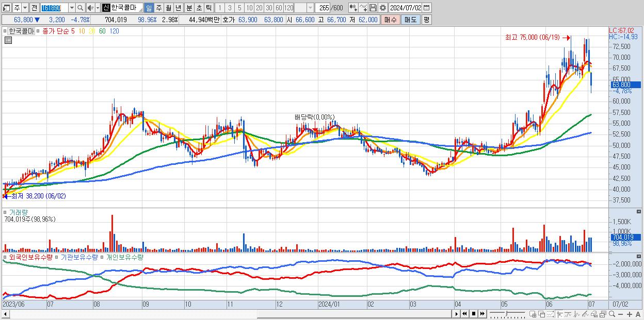Click the crosshair cursor tool icon

pos(559,314)
